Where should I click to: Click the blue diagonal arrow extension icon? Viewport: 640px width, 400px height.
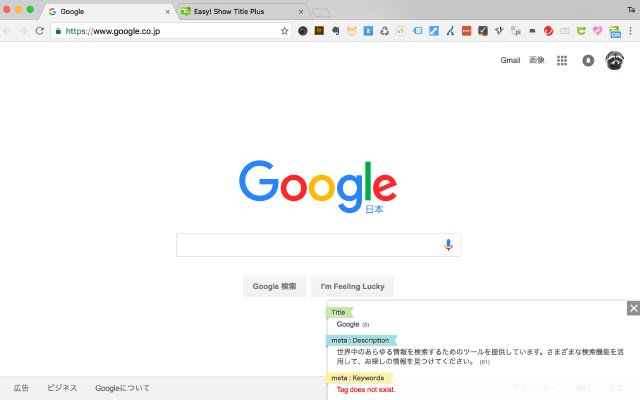(434, 31)
